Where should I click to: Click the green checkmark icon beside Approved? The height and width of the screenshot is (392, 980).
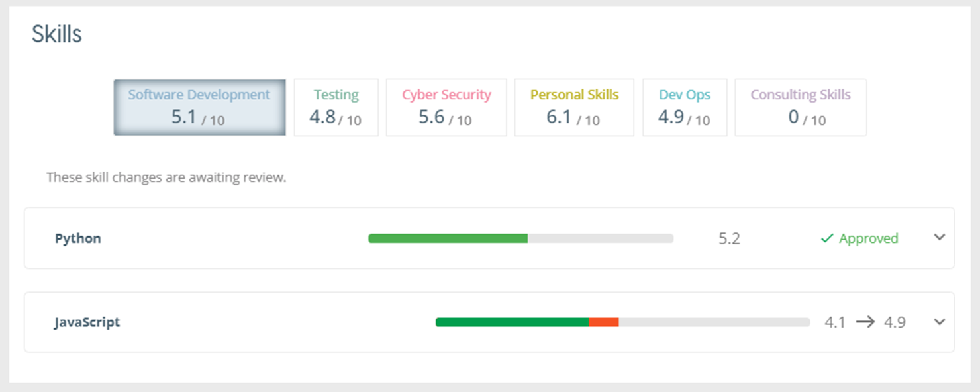[826, 238]
